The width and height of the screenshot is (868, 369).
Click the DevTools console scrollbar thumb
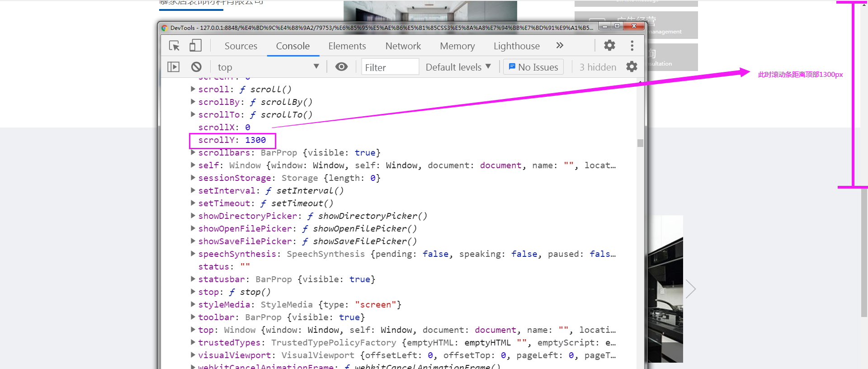tap(640, 143)
